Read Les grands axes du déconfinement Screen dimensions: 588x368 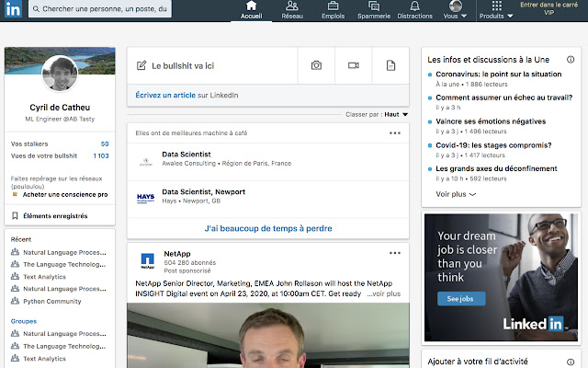point(496,168)
